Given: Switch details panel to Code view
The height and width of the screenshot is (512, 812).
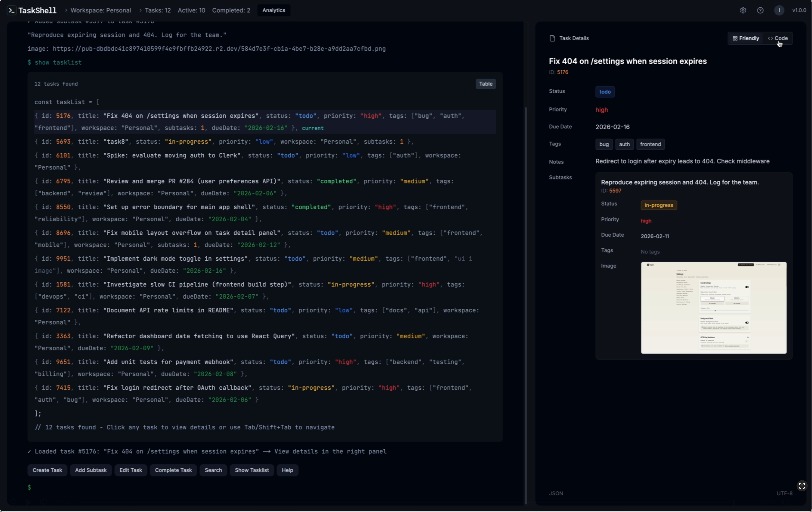Looking at the screenshot, I should pos(778,39).
